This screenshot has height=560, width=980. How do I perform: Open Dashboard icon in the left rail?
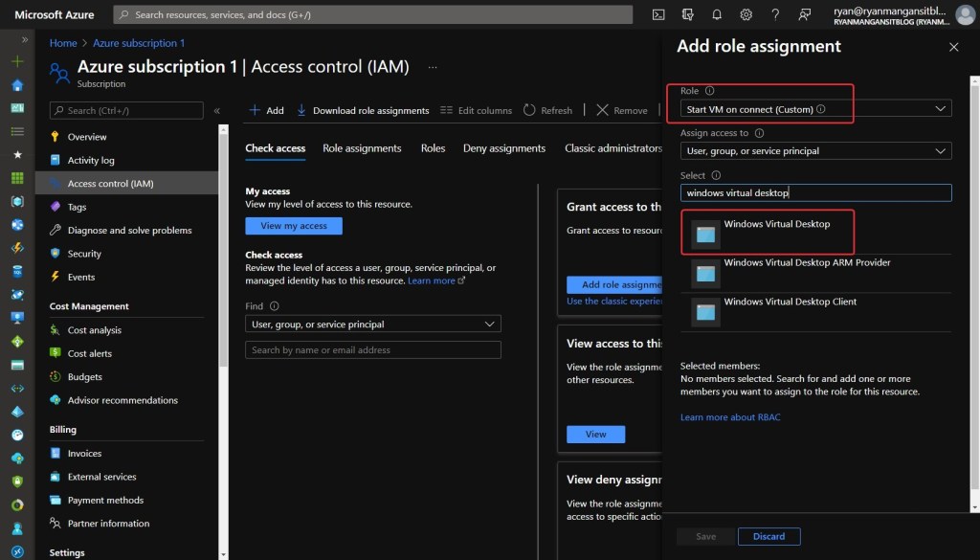(17, 108)
